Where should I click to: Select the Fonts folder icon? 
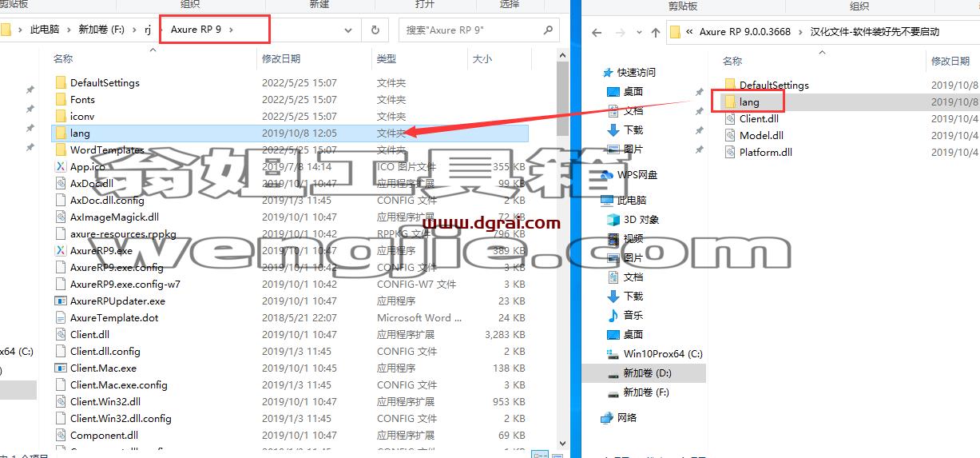click(x=61, y=99)
